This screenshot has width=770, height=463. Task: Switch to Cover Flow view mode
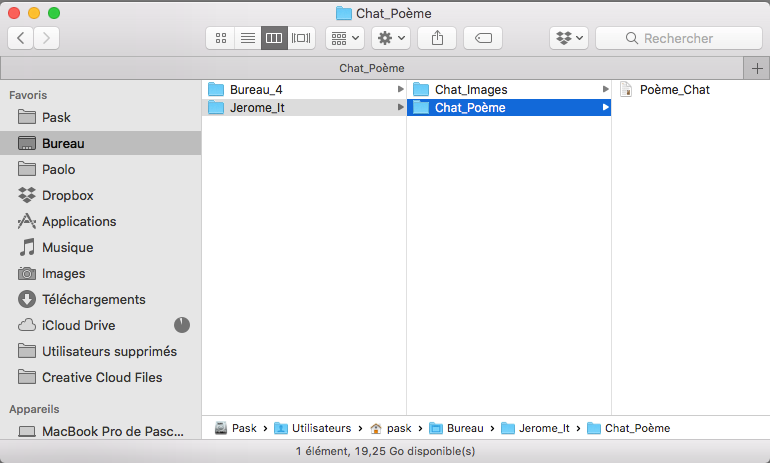click(x=301, y=38)
